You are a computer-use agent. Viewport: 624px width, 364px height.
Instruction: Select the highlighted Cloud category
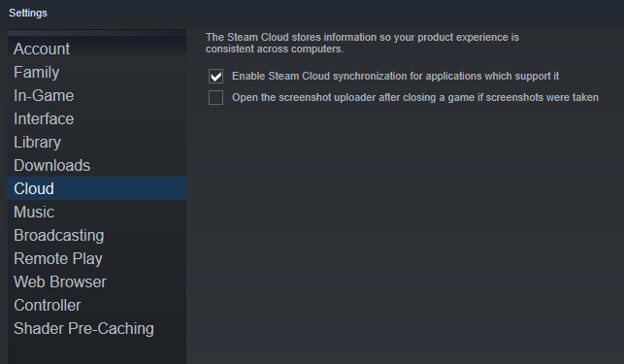coord(97,188)
